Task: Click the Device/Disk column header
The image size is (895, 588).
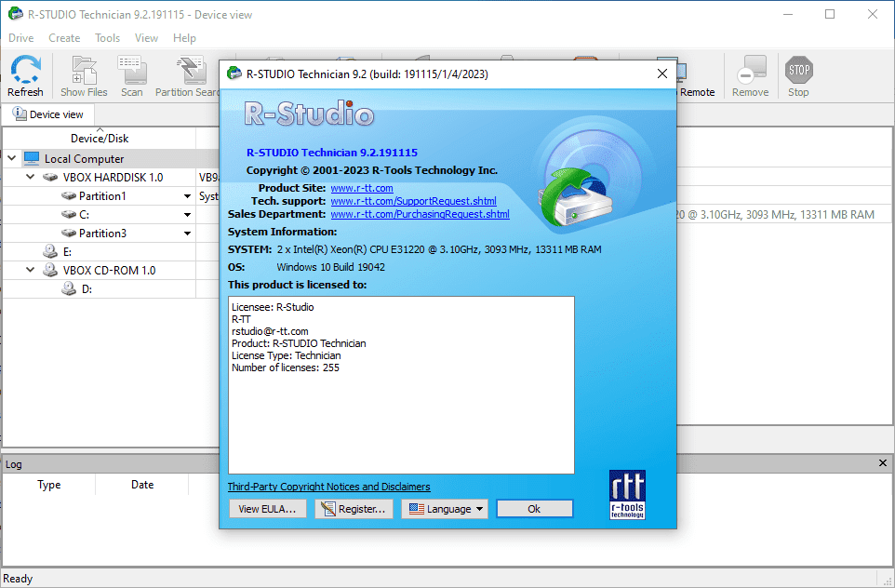Action: [100, 138]
